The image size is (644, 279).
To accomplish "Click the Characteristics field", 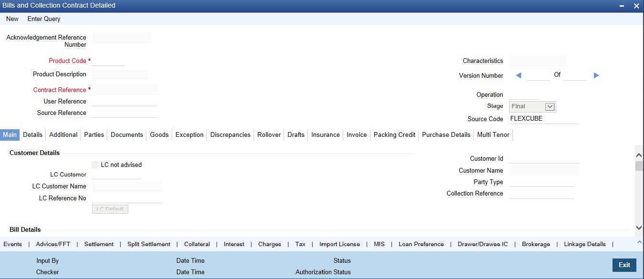I will pyautogui.click(x=537, y=61).
